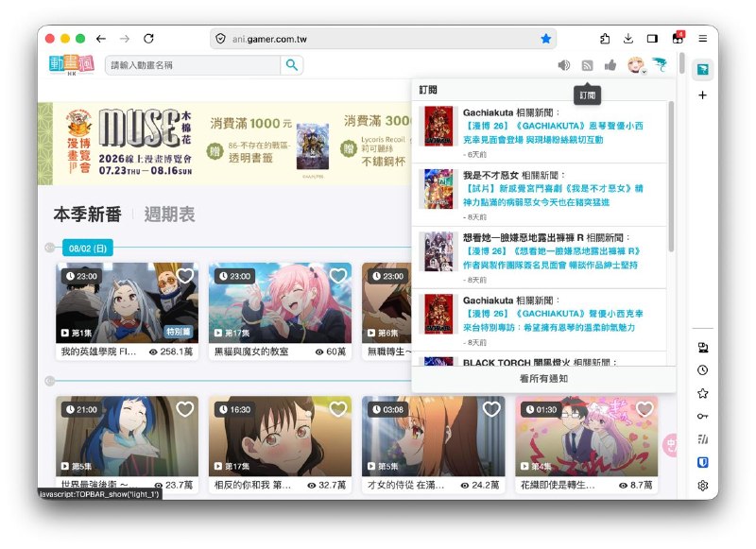The width and height of the screenshot is (756, 549).
Task: Open the sidebar Bitwarden shield icon
Action: 702,462
